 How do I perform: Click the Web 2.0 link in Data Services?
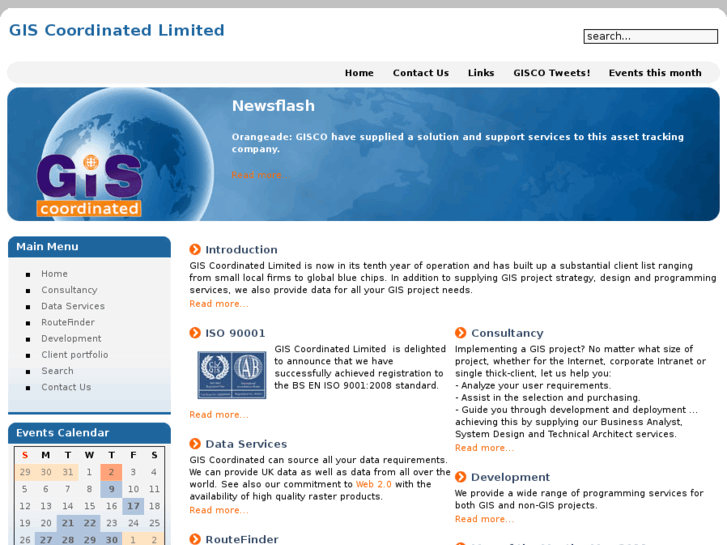pyautogui.click(x=373, y=484)
